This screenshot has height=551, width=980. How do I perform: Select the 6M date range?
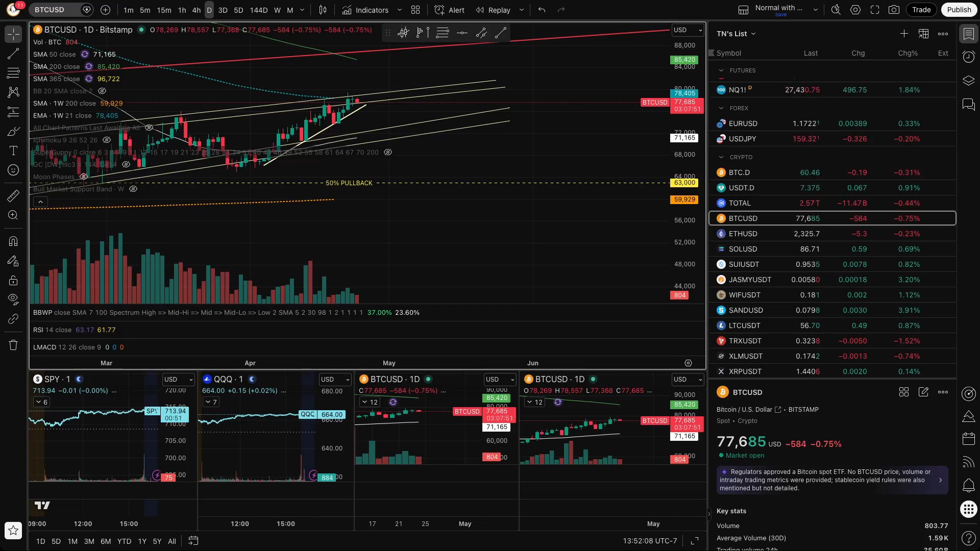click(106, 541)
